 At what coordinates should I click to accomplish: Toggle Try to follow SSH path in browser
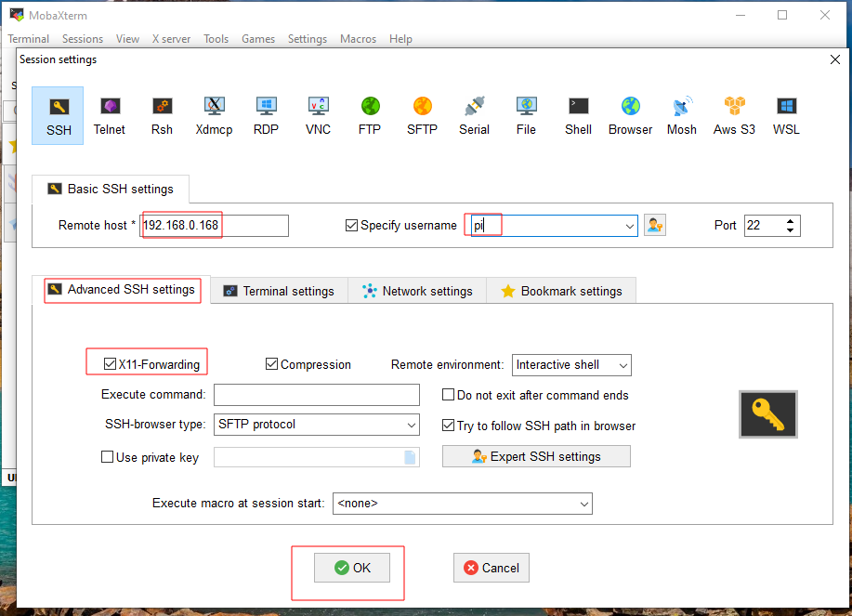click(448, 426)
